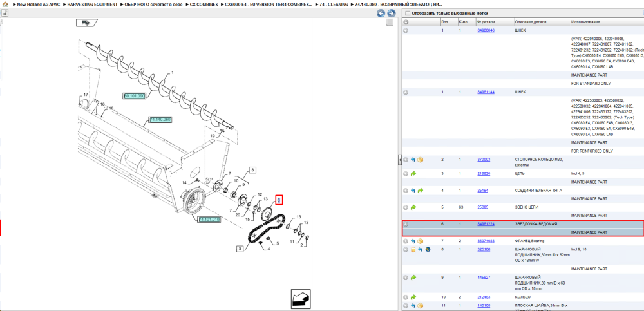
Task: Open the 74.140.080 breadcrumb entry
Action: tap(399, 4)
